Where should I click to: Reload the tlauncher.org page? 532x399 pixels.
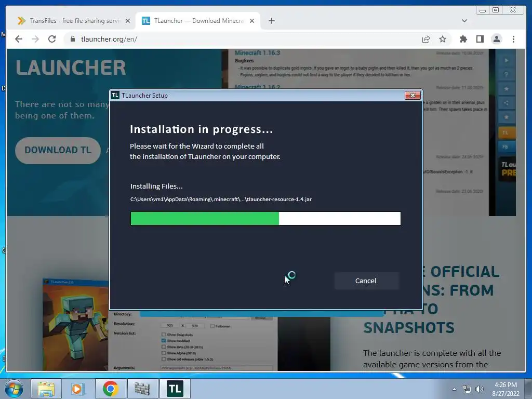[52, 39]
